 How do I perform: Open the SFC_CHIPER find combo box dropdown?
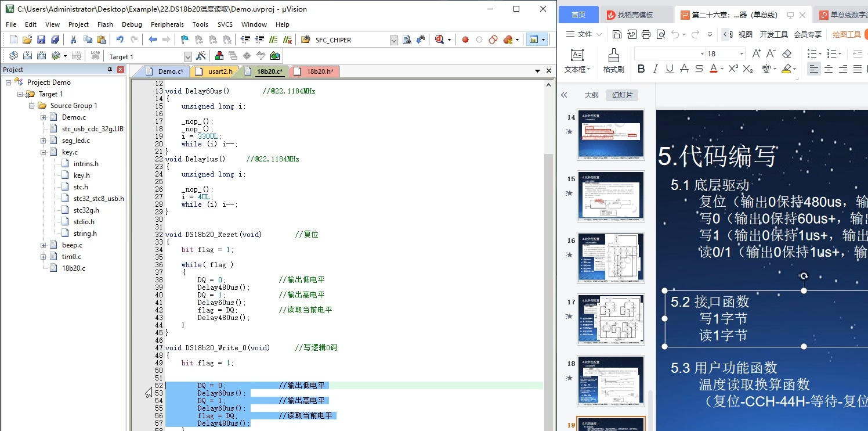(x=394, y=40)
